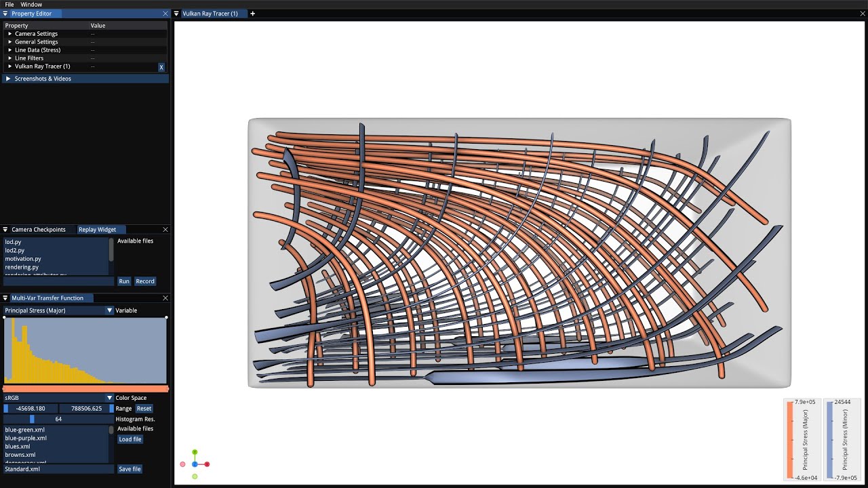
Task: Select lod.py replay script
Action: pos(56,242)
